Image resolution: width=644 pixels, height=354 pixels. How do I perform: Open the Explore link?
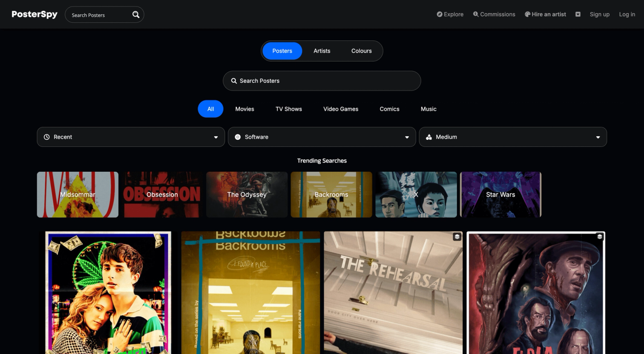[450, 14]
